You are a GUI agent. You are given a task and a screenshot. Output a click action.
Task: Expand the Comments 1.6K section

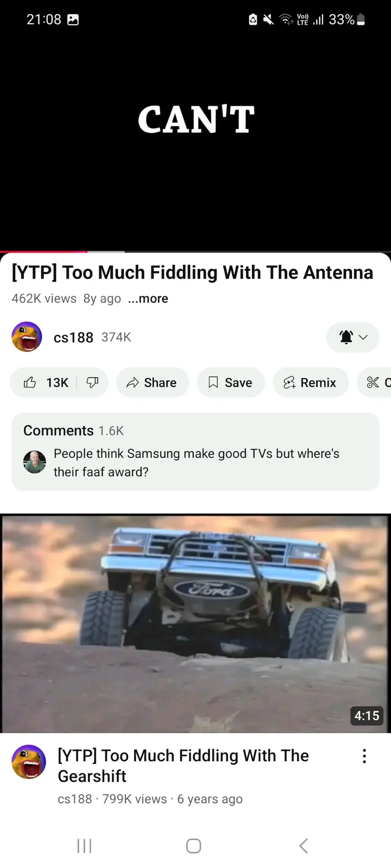click(x=195, y=452)
